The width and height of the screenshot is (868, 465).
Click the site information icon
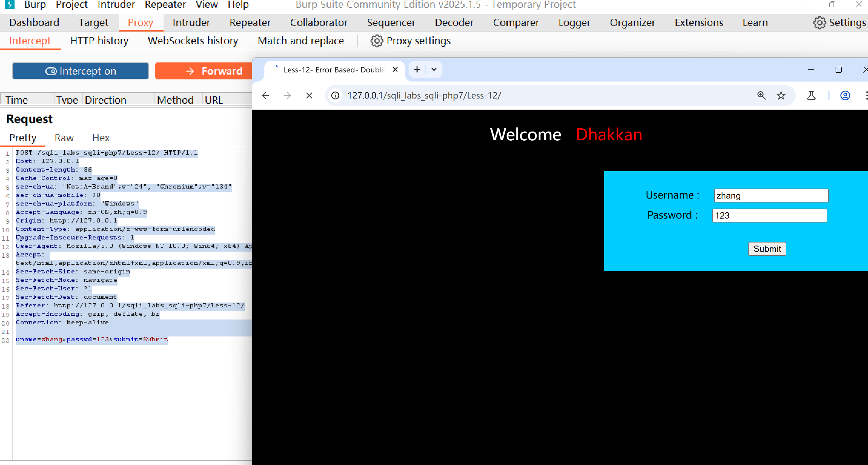tap(335, 96)
